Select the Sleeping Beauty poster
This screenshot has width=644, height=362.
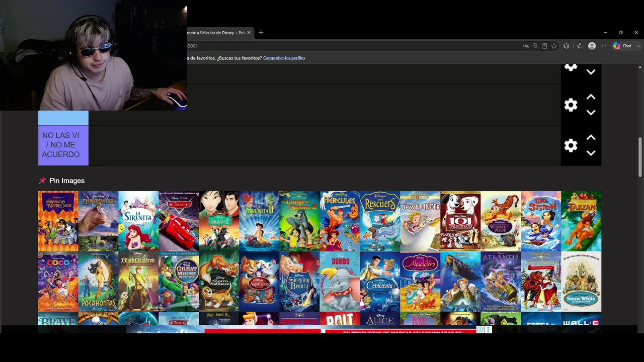click(x=299, y=282)
